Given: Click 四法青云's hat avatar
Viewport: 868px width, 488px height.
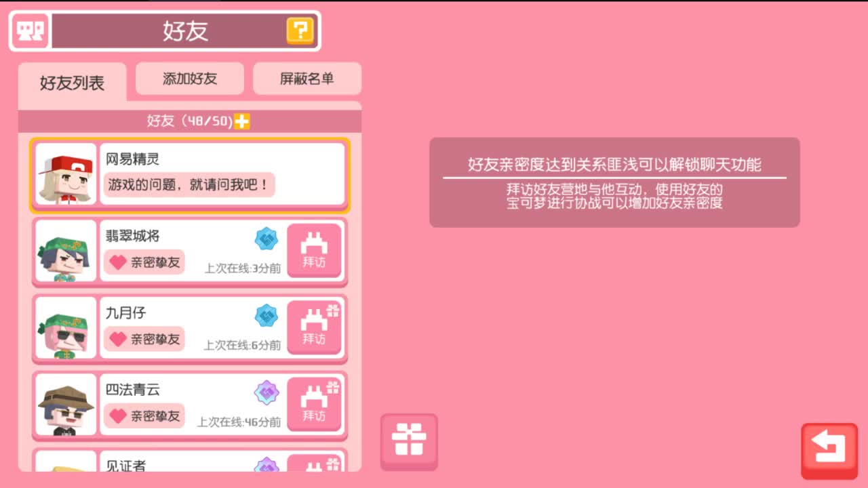Looking at the screenshot, I should pyautogui.click(x=66, y=404).
